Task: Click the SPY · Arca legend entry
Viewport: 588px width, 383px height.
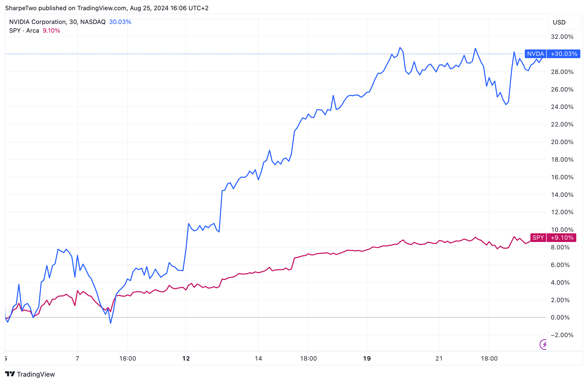Action: (24, 31)
